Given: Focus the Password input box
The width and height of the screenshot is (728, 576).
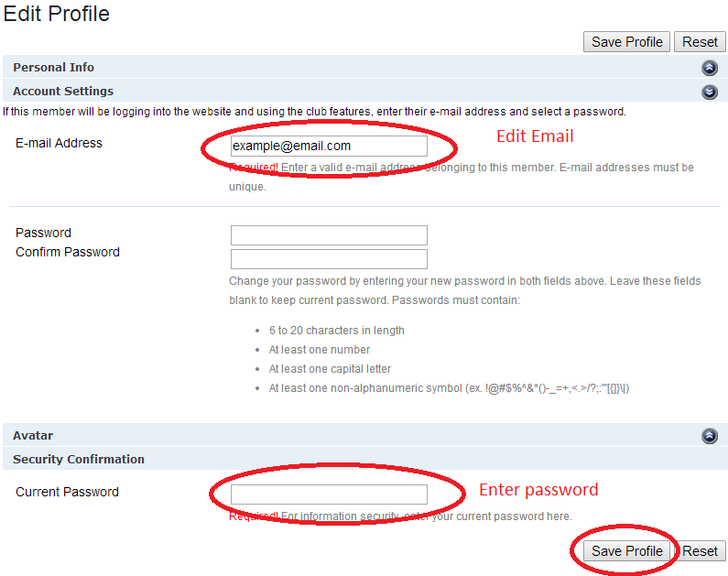Looking at the screenshot, I should coord(329,235).
